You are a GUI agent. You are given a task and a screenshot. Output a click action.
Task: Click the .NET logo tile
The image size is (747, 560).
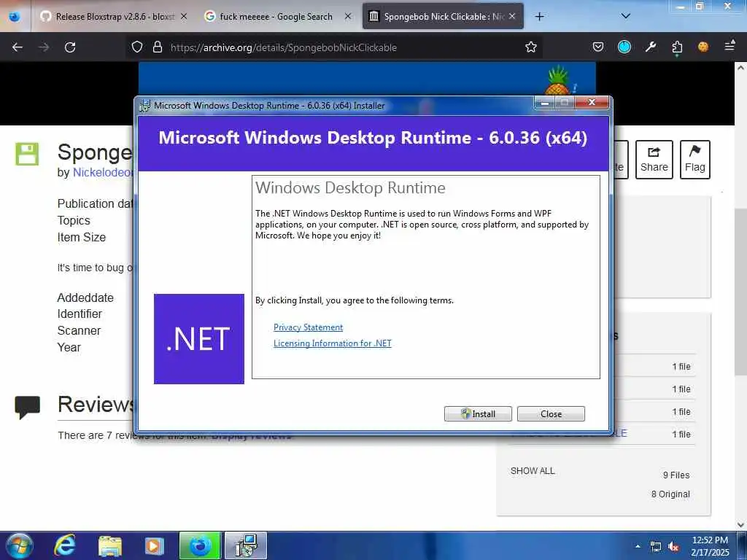tap(199, 338)
